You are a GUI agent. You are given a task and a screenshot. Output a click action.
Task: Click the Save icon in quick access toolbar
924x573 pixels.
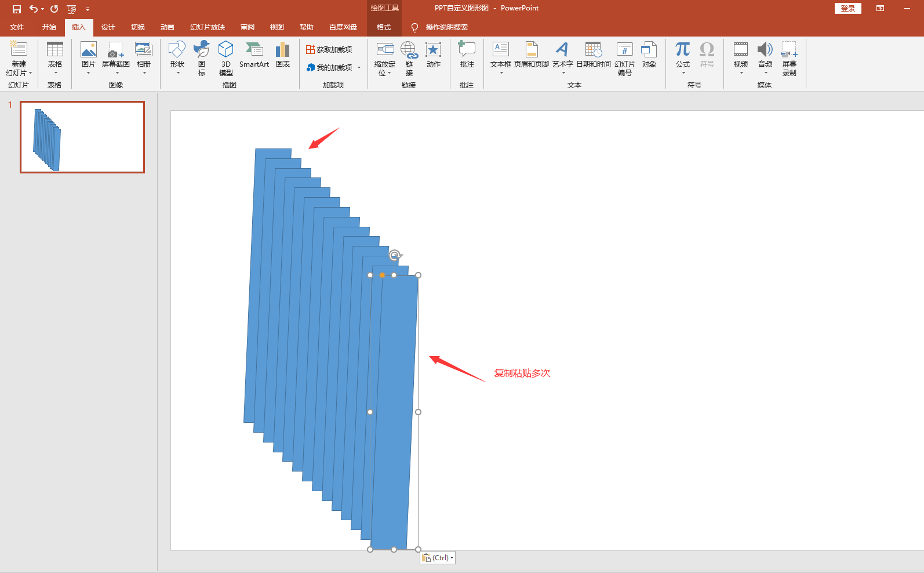pyautogui.click(x=17, y=9)
